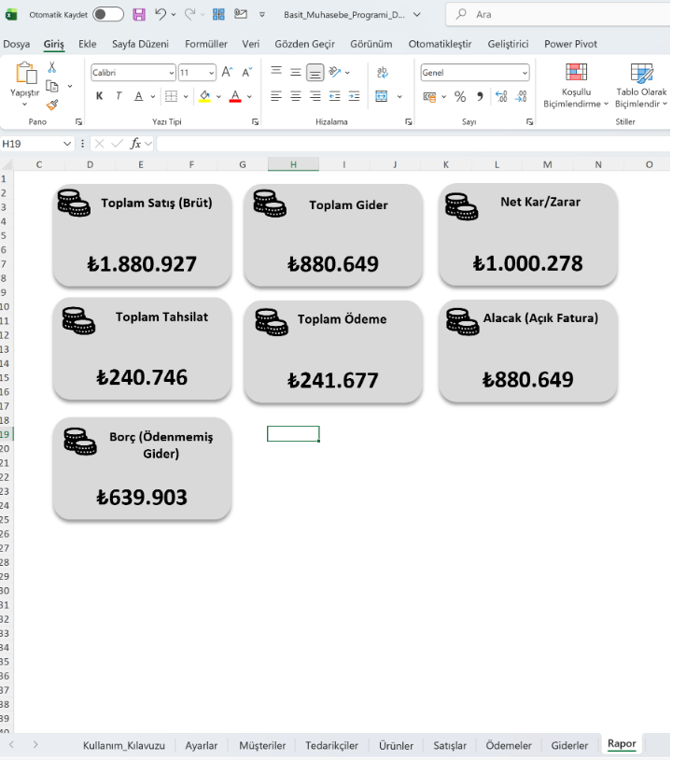Click the Undo arrow icon
The width and height of the screenshot is (700, 760).
(x=161, y=15)
